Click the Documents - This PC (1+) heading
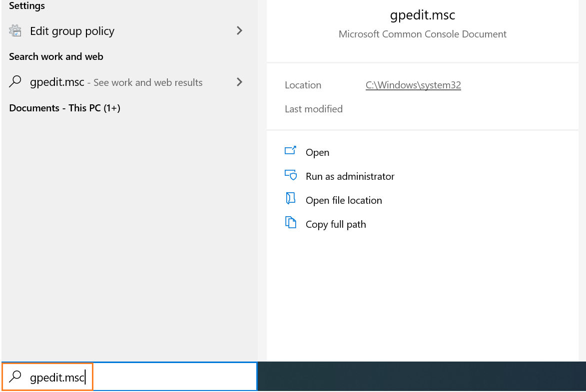 pyautogui.click(x=64, y=108)
